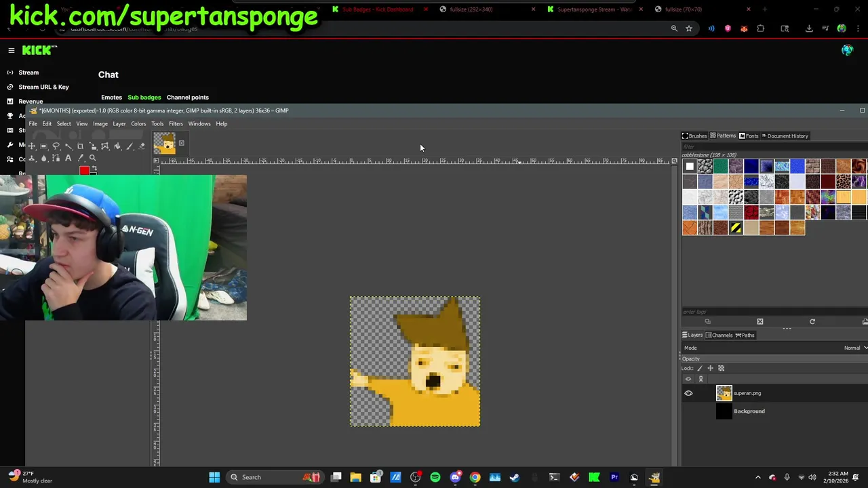The image size is (868, 488).
Task: Select the yellow-black warning stripes pattern
Action: point(737,228)
